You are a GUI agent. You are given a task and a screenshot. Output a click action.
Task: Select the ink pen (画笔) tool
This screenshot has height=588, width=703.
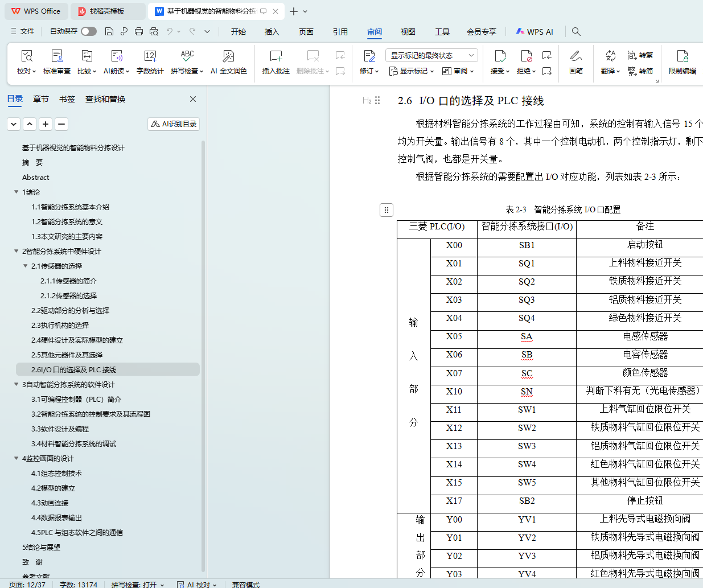click(575, 56)
